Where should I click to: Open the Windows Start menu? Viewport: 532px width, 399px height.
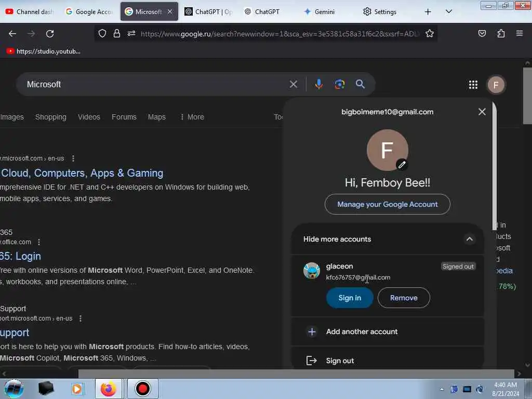tap(14, 389)
